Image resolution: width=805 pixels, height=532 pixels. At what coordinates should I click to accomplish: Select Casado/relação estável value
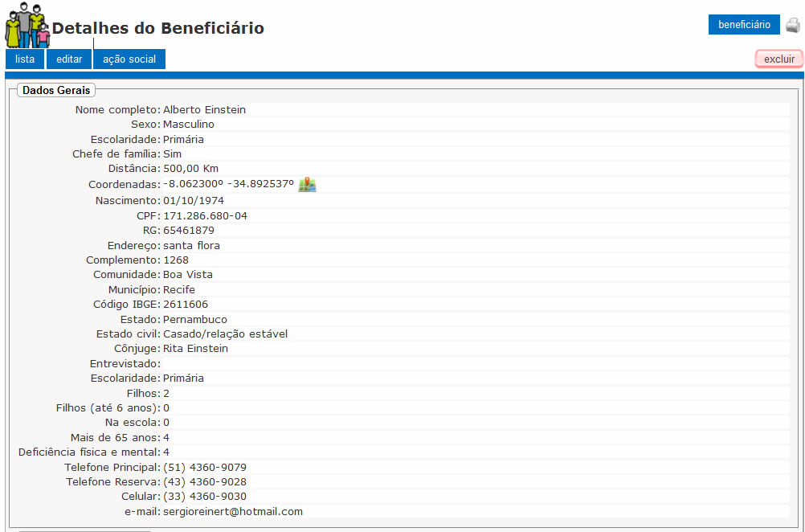point(226,334)
